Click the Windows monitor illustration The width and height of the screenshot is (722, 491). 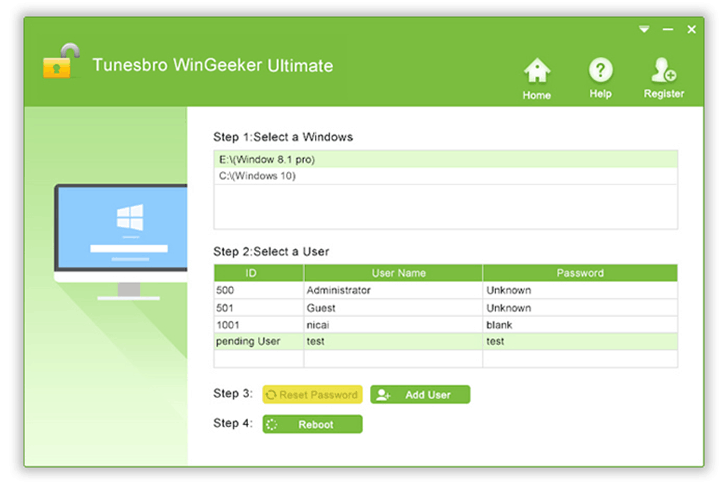point(121,242)
